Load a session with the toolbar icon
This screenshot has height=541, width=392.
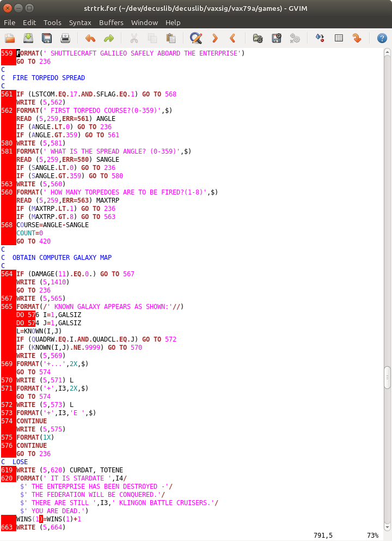coord(258,38)
